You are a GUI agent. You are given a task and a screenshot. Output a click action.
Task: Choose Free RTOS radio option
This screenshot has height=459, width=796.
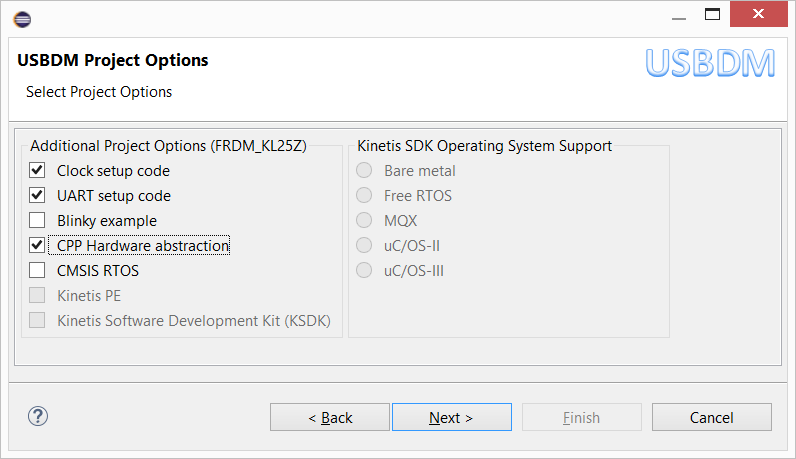[365, 196]
